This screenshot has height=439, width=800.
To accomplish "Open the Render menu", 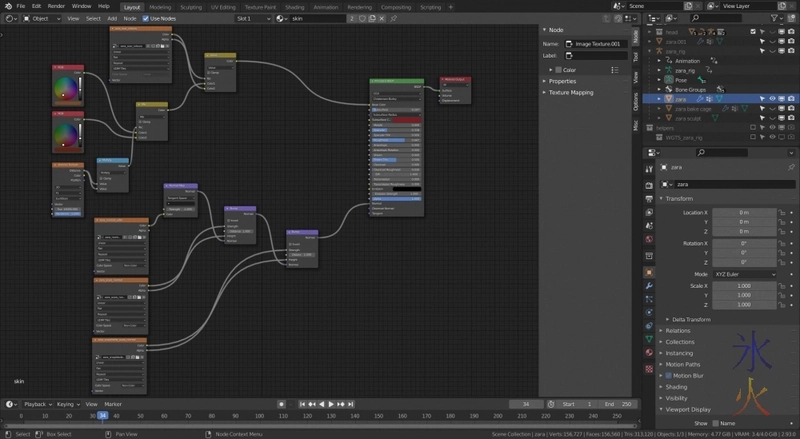I will pos(56,6).
